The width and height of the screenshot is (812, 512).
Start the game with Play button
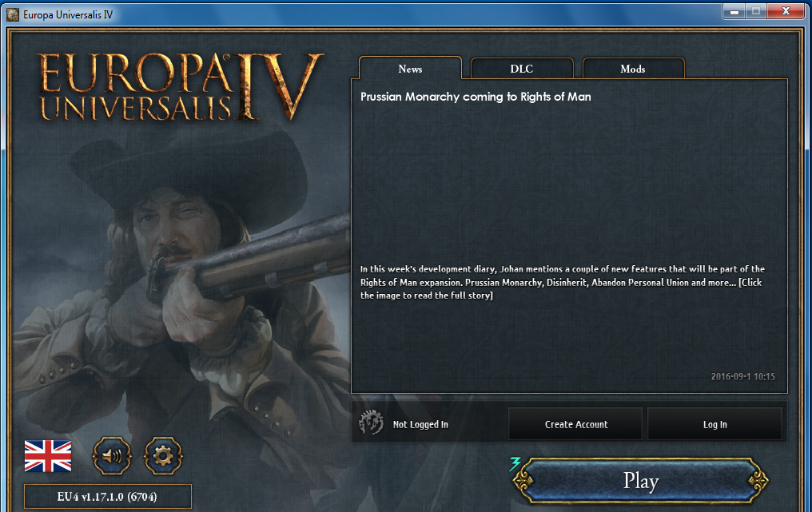tap(641, 480)
